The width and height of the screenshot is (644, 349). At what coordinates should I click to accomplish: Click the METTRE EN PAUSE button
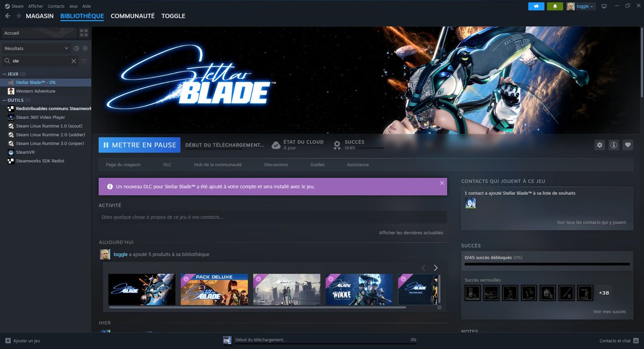(140, 145)
